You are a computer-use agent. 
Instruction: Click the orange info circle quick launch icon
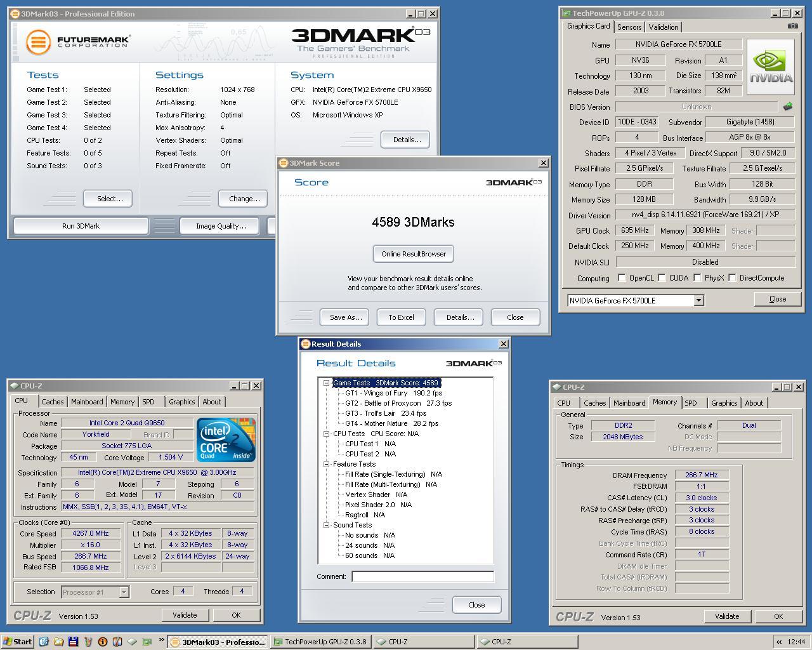point(102,642)
